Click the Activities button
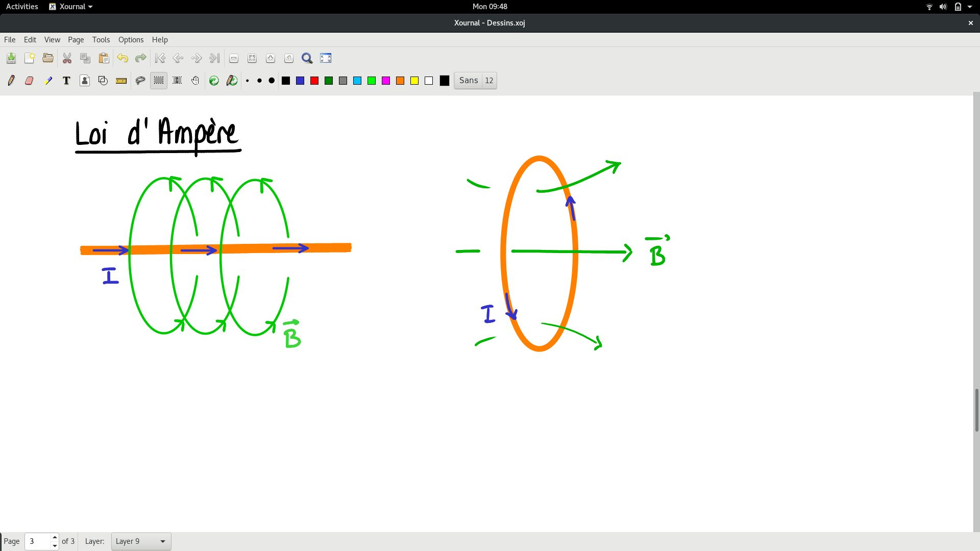 click(x=22, y=7)
